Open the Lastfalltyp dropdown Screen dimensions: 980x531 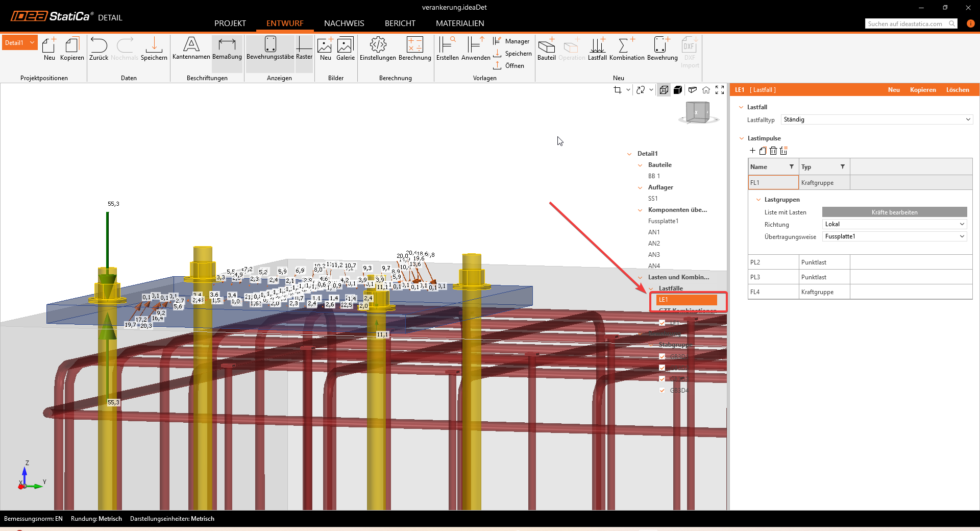[876, 119]
